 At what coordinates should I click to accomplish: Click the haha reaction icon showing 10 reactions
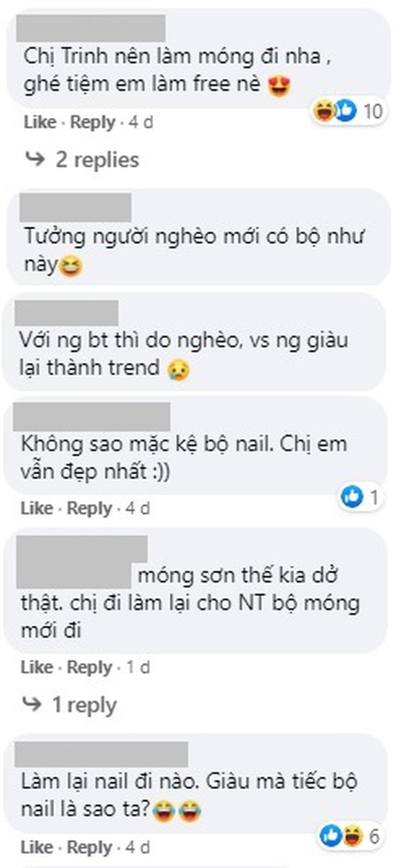point(324,111)
